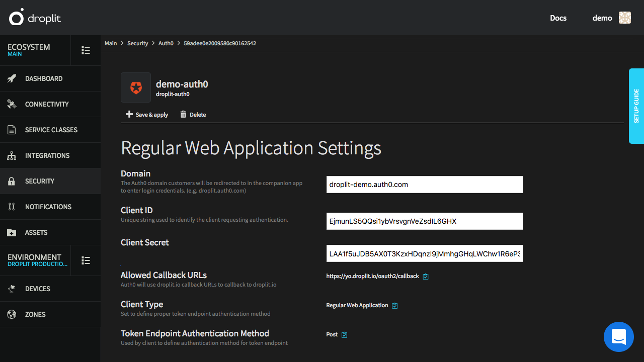644x362 pixels.
Task: Click the callback URL text
Action: tap(372, 276)
